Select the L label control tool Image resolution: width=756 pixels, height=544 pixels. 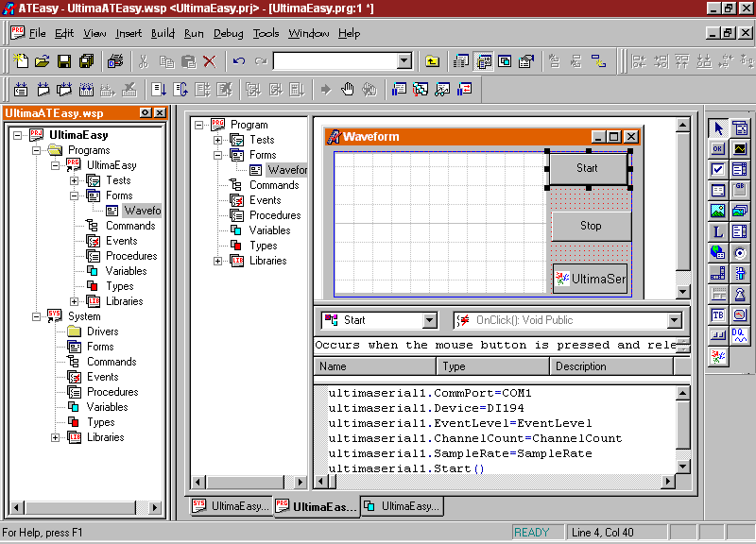point(718,231)
